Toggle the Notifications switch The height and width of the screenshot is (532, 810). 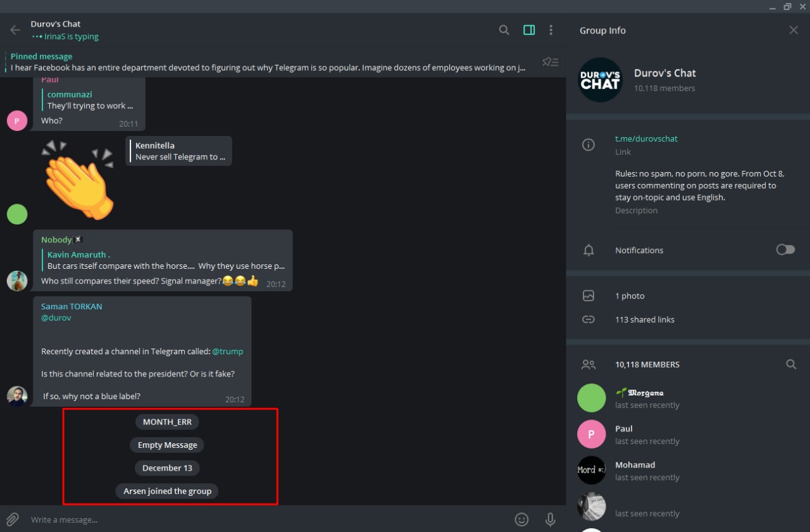(785, 250)
